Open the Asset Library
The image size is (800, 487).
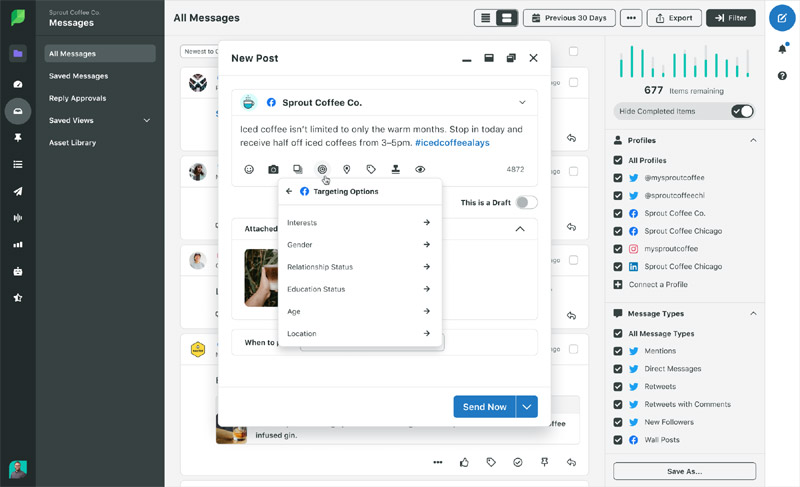72,143
